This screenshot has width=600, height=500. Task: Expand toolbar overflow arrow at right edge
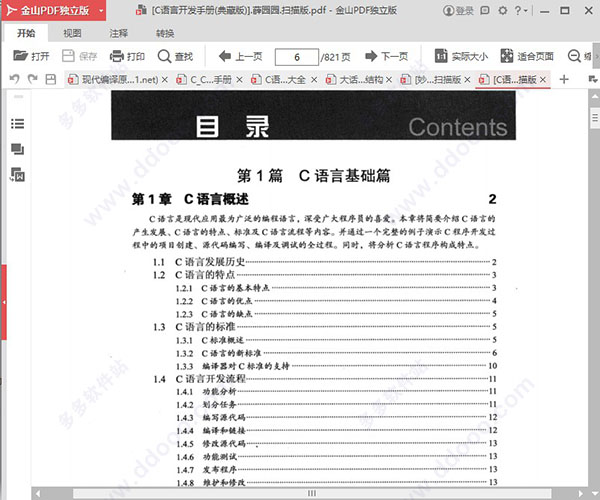point(596,57)
